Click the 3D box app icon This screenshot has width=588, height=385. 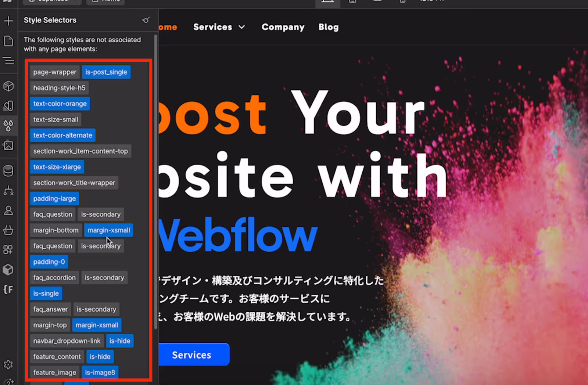(x=8, y=270)
